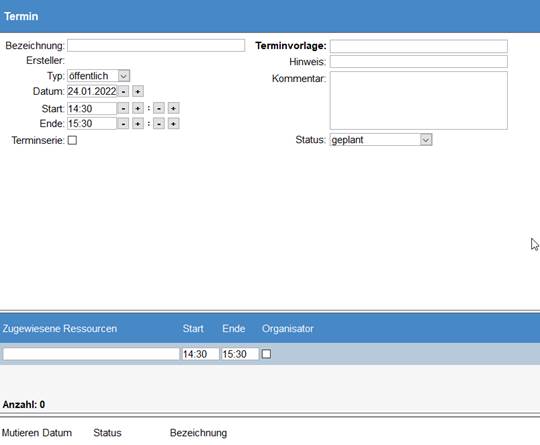
Task: Click into the Bezeichnung text field
Action: click(x=156, y=45)
